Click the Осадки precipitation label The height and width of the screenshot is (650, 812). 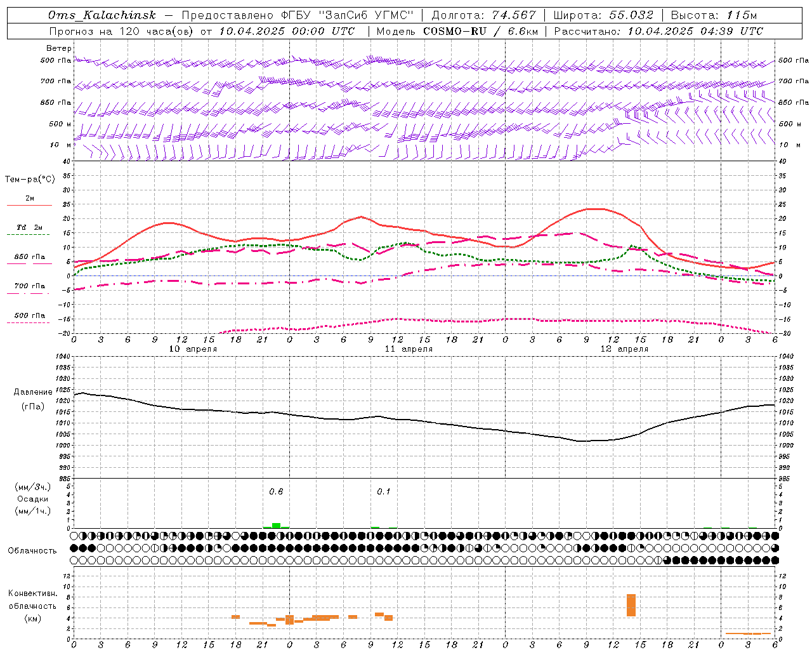(32, 499)
